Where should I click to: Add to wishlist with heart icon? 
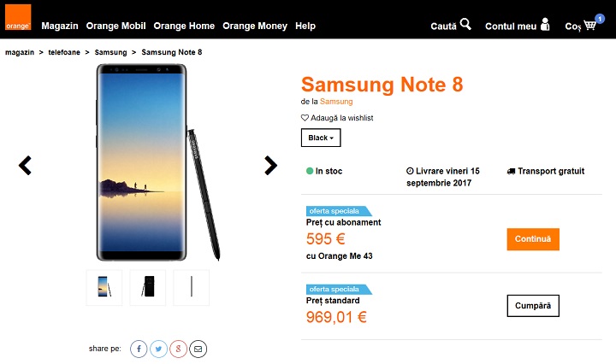coord(305,118)
